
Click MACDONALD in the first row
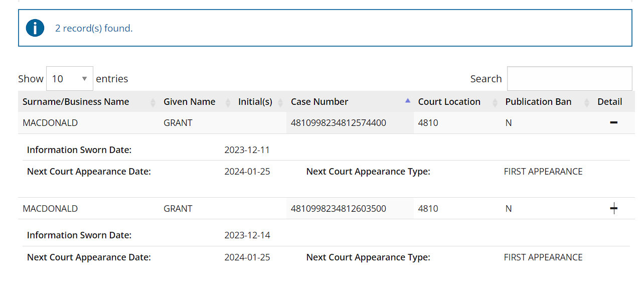50,123
